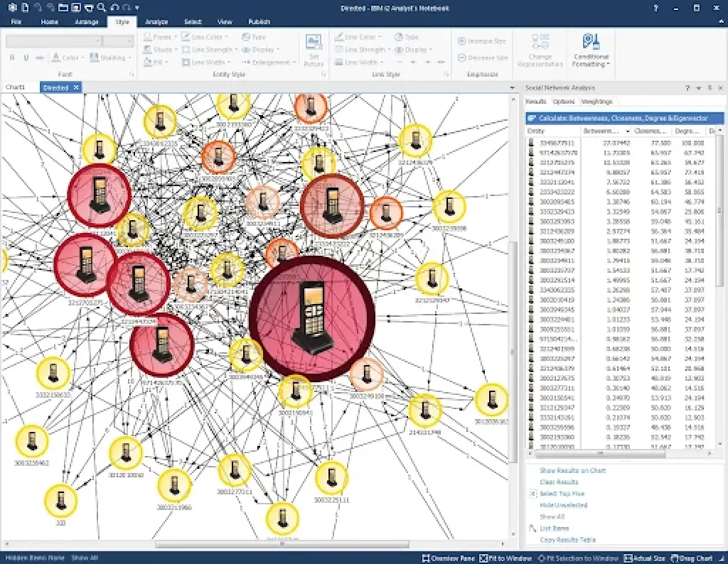This screenshot has width=728, height=564.
Task: Toggle bold formatting in Font group
Action: point(11,57)
